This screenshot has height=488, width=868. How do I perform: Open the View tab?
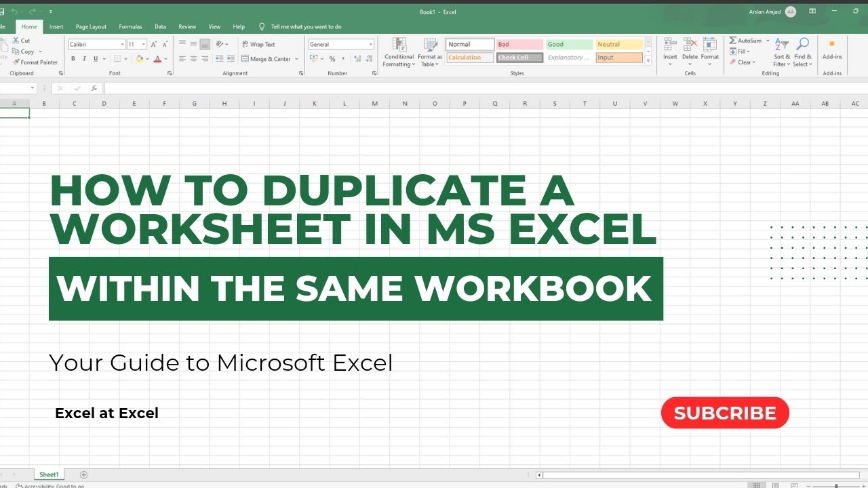click(x=214, y=26)
